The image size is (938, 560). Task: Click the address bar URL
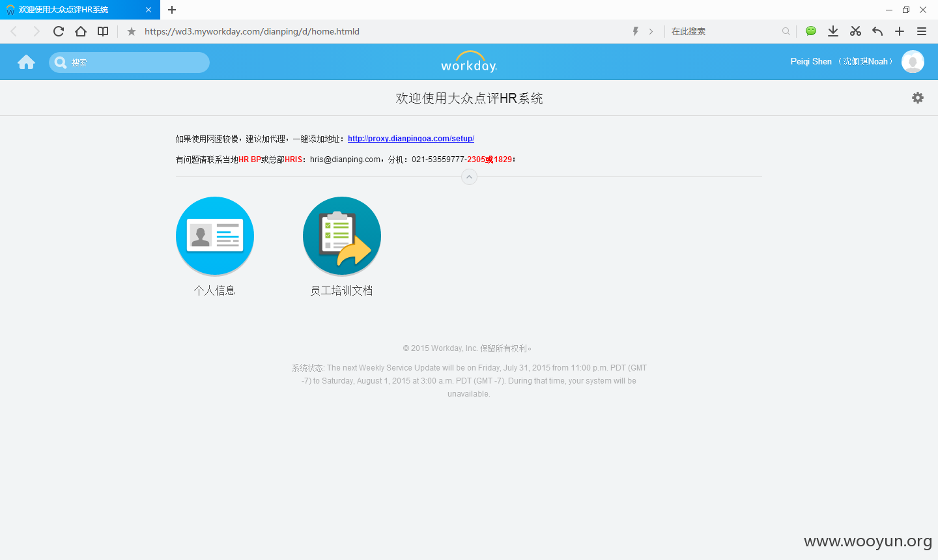tap(252, 31)
